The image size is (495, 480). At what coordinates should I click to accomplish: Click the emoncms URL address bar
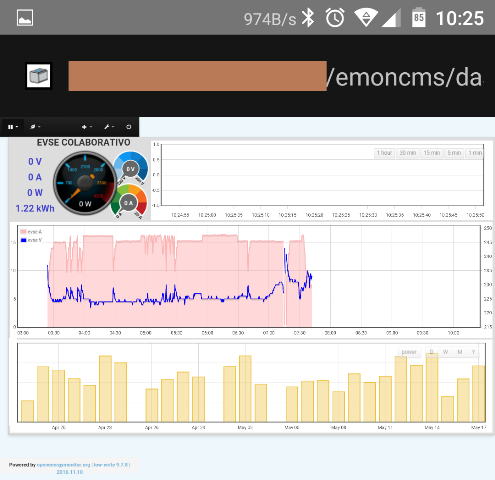click(x=275, y=76)
